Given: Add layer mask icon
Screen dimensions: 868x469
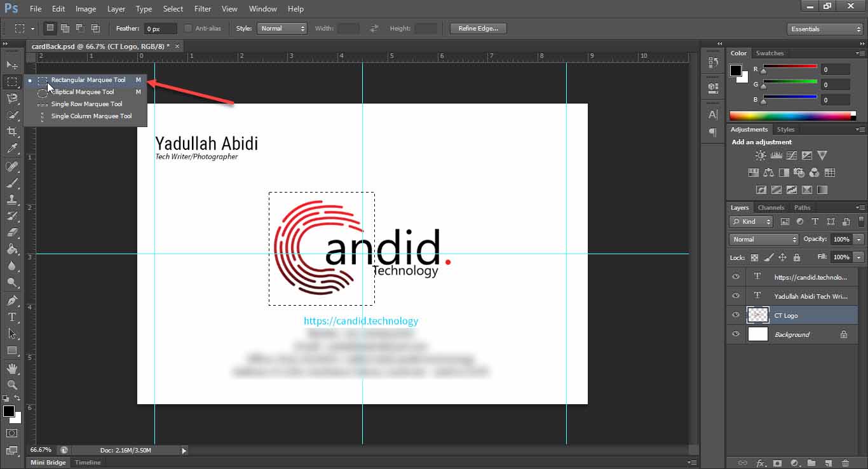Looking at the screenshot, I should pyautogui.click(x=776, y=463).
